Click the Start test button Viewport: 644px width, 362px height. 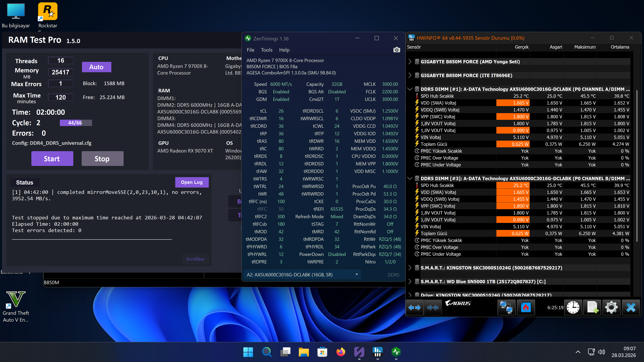point(52,159)
